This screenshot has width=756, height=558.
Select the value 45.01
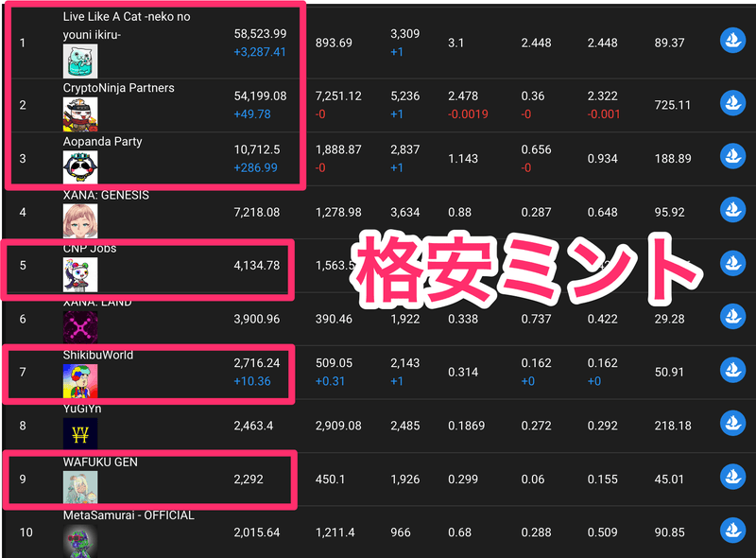[x=669, y=480]
